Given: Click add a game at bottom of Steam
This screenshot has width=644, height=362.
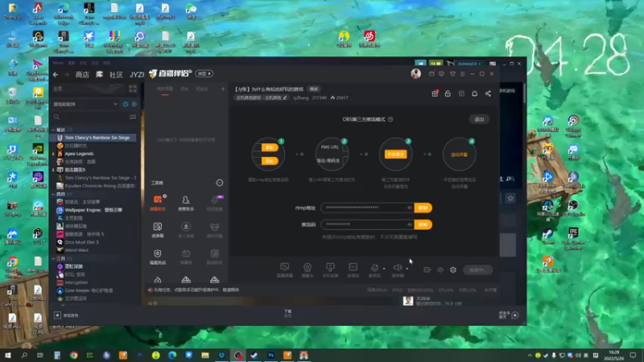Looking at the screenshot, I should click(66, 315).
